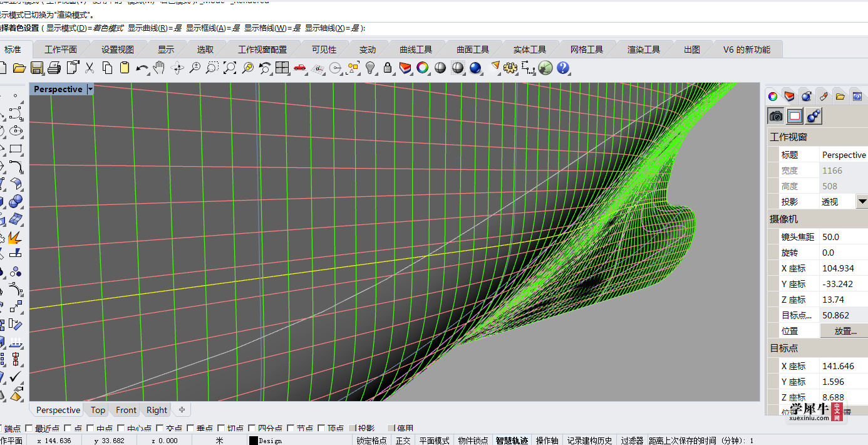Toggle 智慧轨迹 in status bar
Screen dimensions: 868x445
point(512,441)
